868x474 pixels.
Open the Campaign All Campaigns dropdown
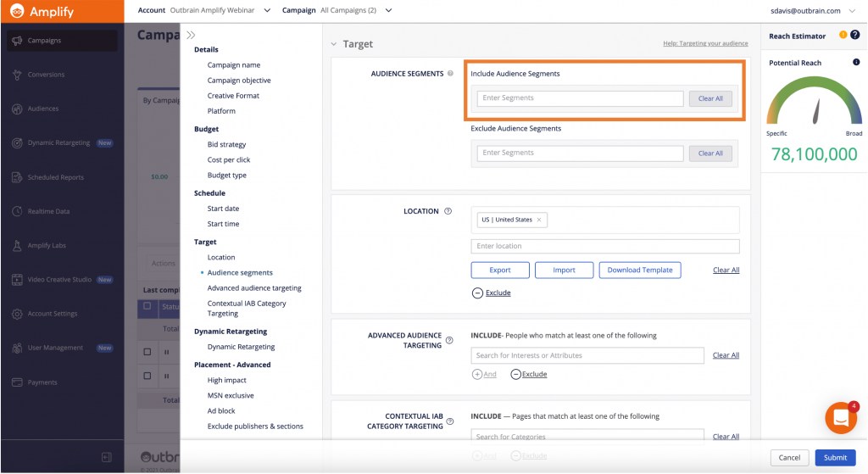(x=388, y=11)
